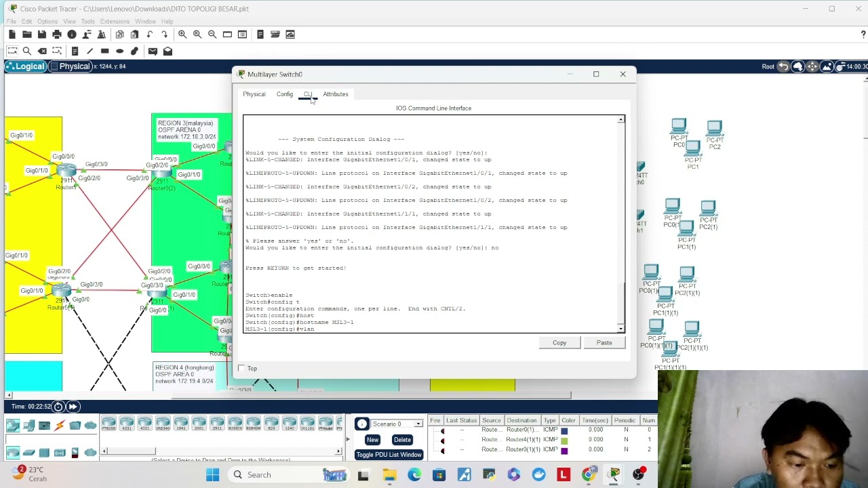Viewport: 868px width, 488px height.
Task: Draw a line tool icon
Action: pos(90,51)
